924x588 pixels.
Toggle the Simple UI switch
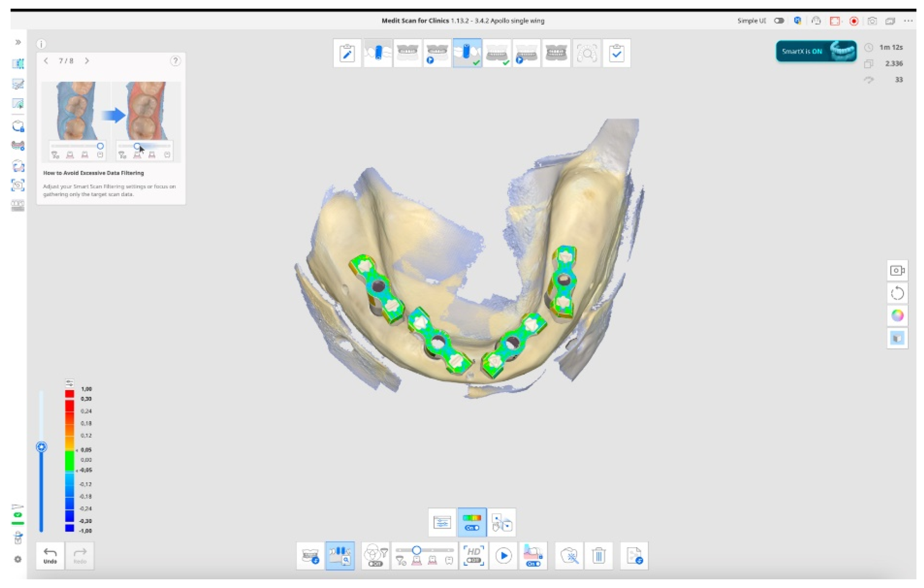click(x=779, y=21)
